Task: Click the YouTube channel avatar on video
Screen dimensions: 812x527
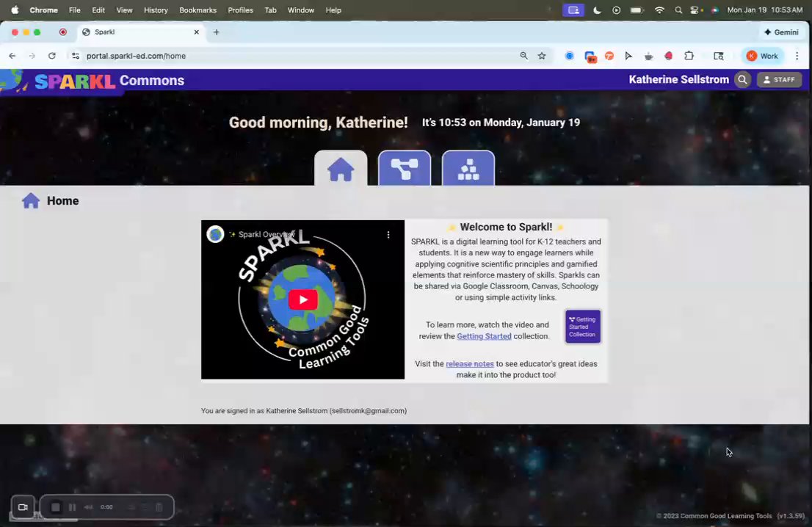Action: tap(215, 235)
